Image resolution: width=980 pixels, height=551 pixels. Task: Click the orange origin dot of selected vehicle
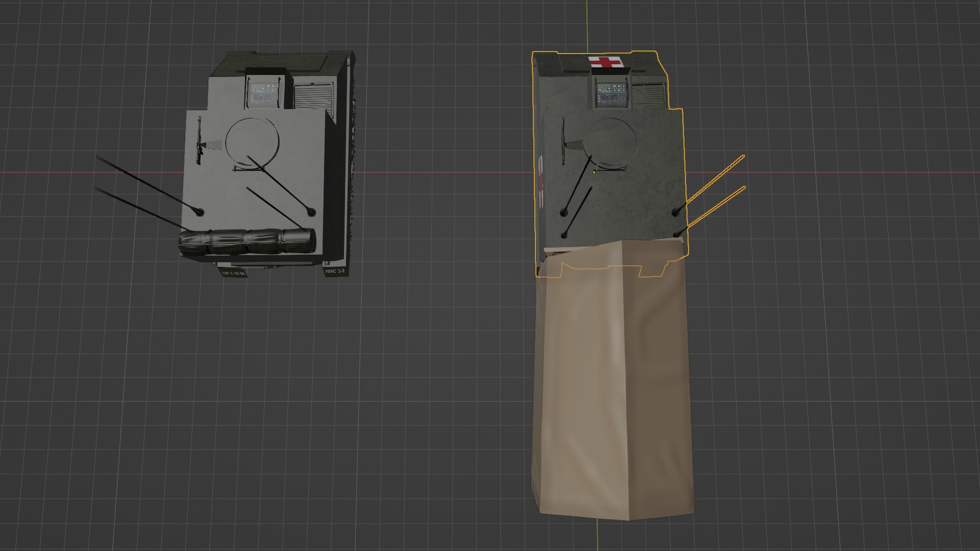[x=594, y=172]
